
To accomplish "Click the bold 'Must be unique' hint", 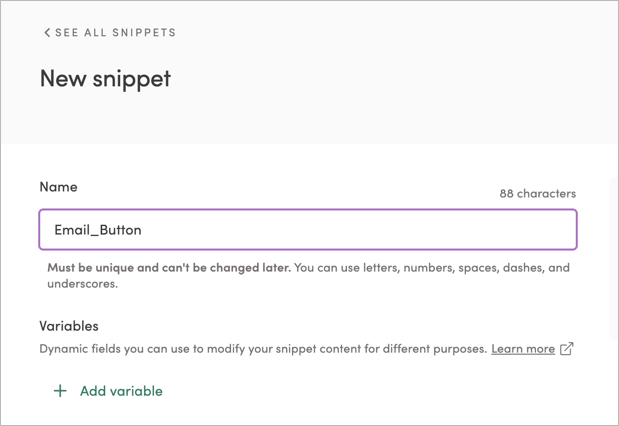I will point(168,268).
